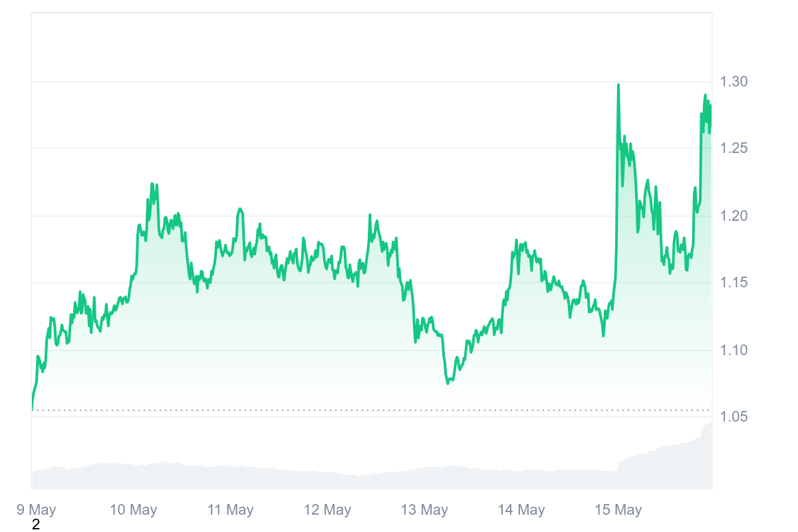Click the highest price peak near 15 May
798x532 pixels.
pos(618,85)
